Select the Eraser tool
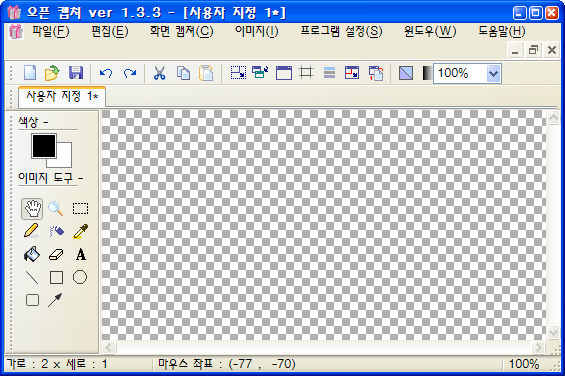 (56, 255)
